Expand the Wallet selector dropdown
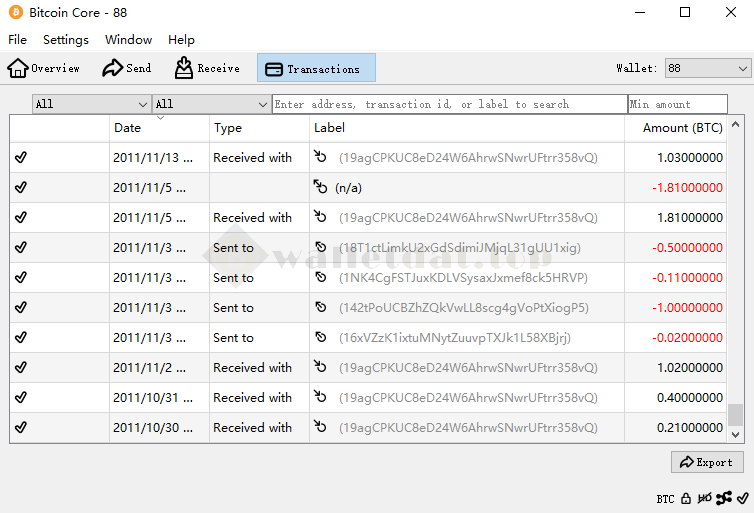The height and width of the screenshot is (513, 754). click(708, 68)
